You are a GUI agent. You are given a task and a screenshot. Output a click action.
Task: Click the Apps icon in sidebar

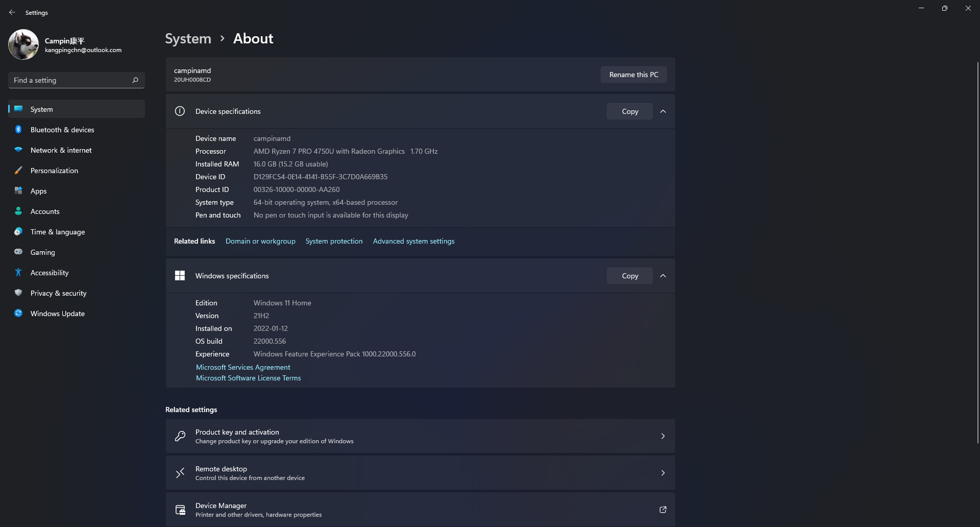coord(18,190)
